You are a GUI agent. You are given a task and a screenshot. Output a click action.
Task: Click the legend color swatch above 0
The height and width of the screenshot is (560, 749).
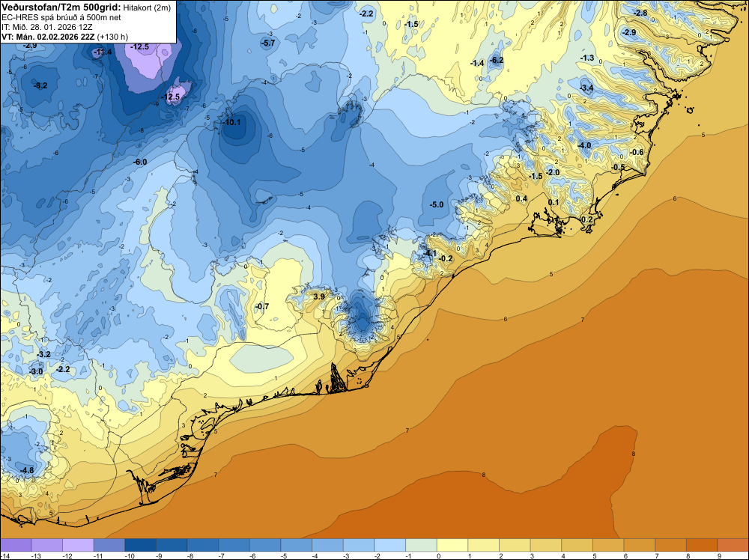452,545
